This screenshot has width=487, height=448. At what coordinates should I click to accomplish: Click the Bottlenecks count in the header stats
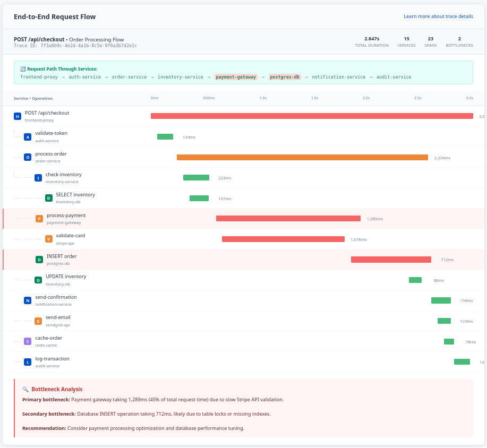coord(459,39)
